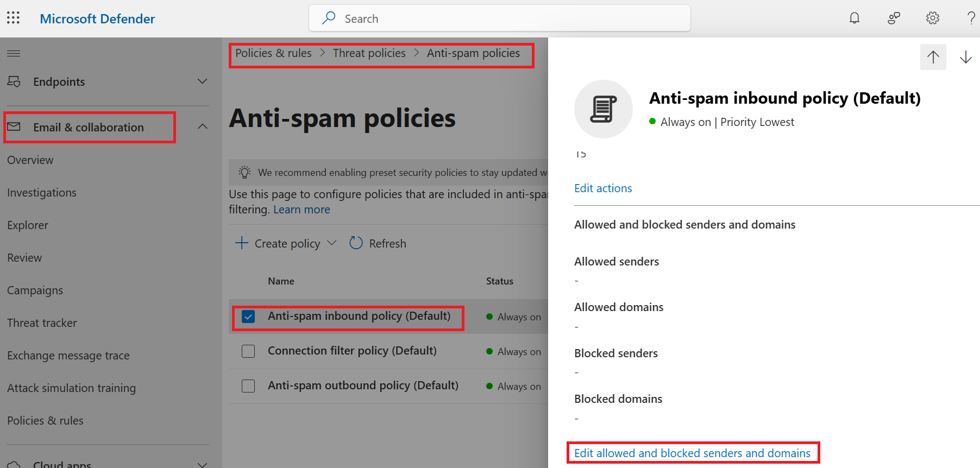The width and height of the screenshot is (980, 468).
Task: Click the Search input field
Action: (500, 18)
